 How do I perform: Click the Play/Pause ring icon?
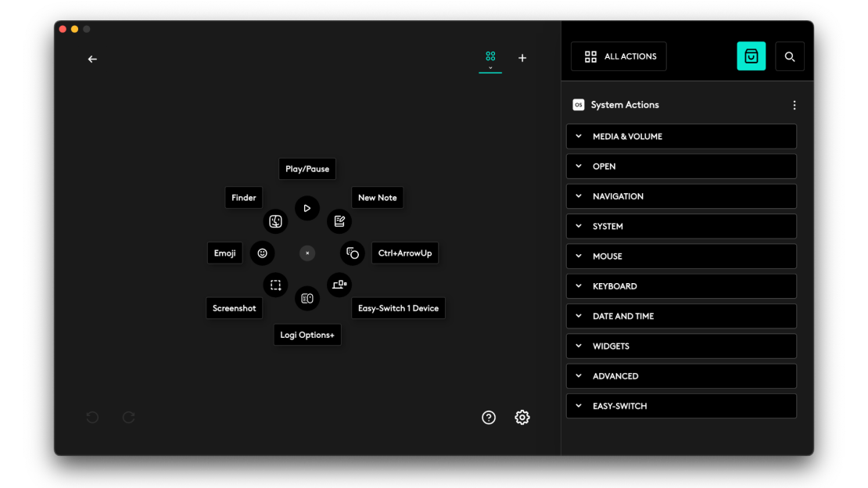(307, 208)
